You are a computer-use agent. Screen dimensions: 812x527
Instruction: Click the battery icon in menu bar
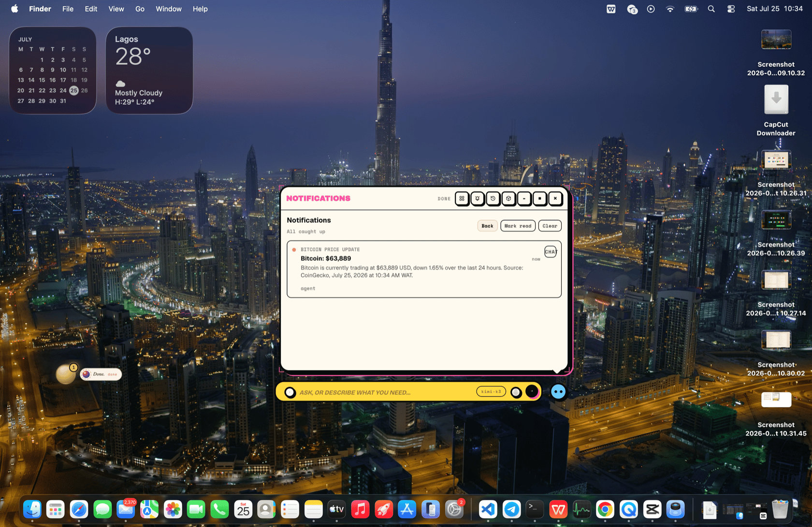tap(691, 9)
